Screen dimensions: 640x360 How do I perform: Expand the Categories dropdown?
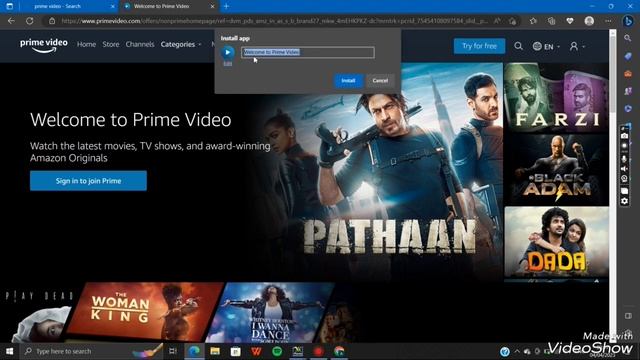click(x=181, y=44)
